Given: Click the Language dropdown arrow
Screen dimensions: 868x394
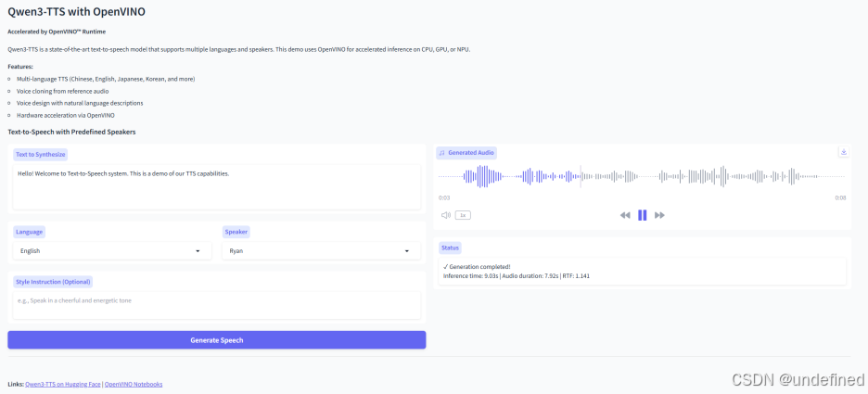Looking at the screenshot, I should click(198, 251).
